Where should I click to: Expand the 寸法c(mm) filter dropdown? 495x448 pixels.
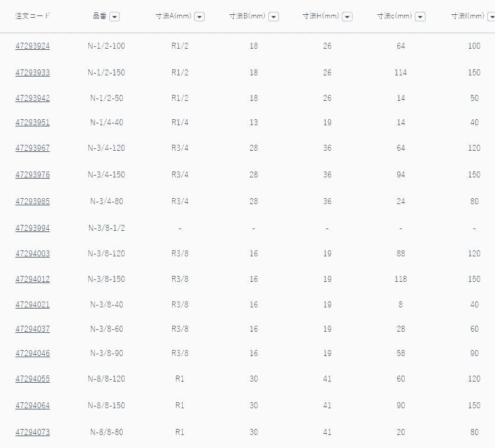pos(420,17)
